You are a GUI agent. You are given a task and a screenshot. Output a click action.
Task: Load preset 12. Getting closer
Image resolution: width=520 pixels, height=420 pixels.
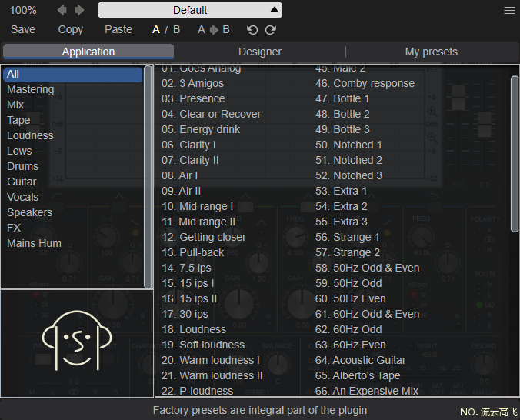(204, 237)
